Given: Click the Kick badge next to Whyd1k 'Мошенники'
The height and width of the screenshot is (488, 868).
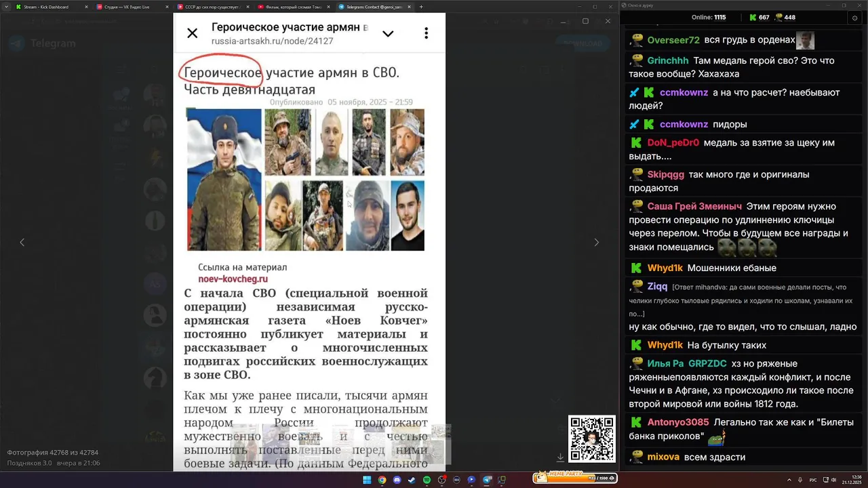Looking at the screenshot, I should pos(637,268).
